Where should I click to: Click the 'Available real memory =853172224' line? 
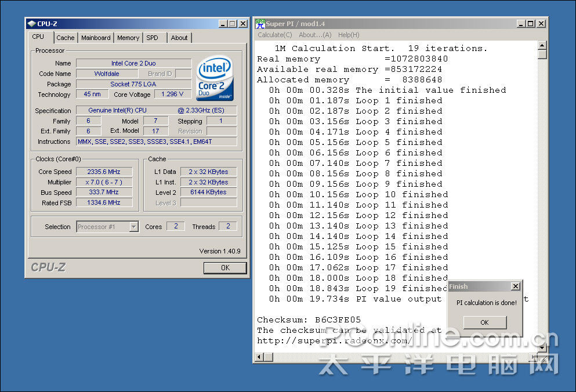pos(350,69)
